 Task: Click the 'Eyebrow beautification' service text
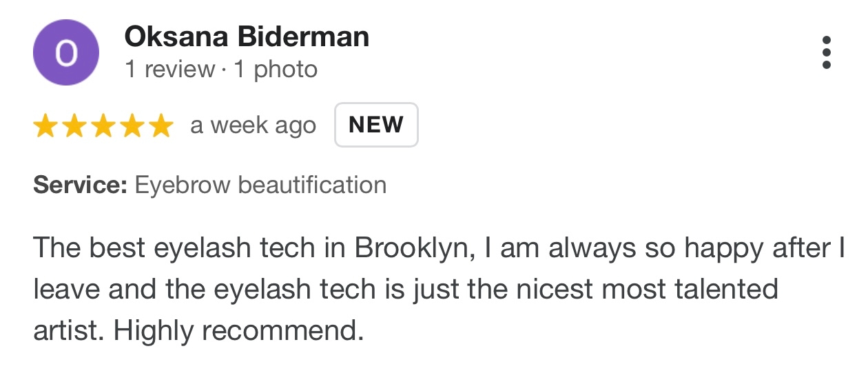(x=260, y=186)
